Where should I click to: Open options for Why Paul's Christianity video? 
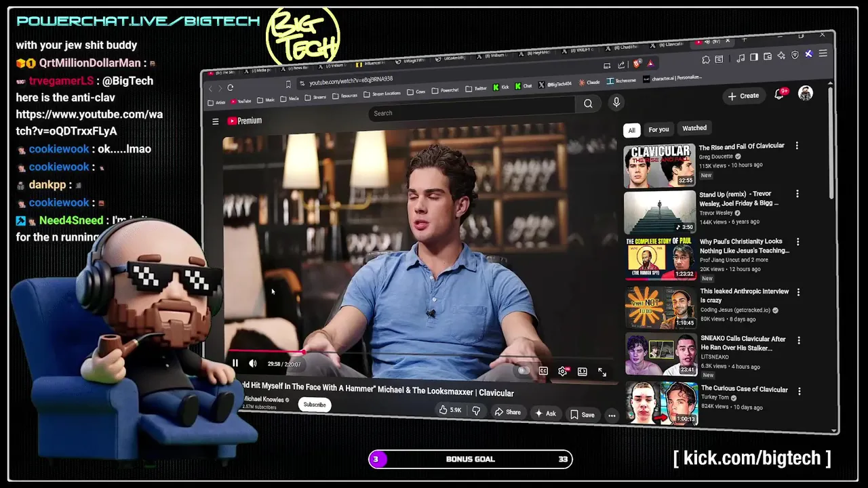(797, 241)
